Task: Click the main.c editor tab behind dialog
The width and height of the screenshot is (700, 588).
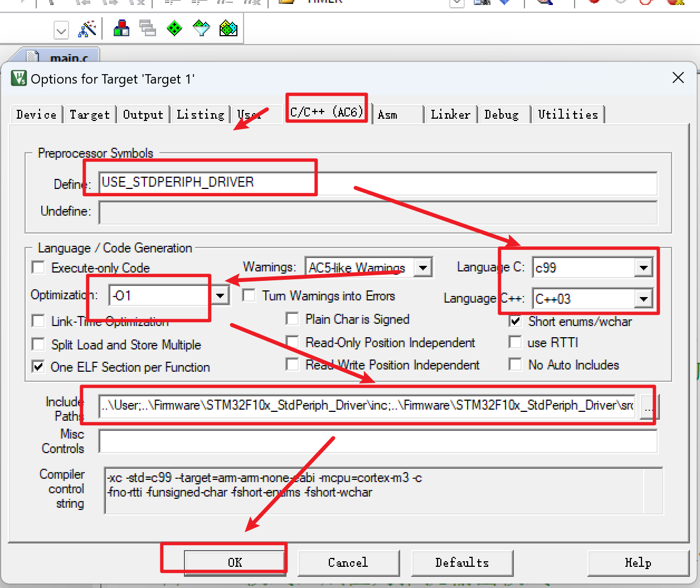Action: pos(62,57)
